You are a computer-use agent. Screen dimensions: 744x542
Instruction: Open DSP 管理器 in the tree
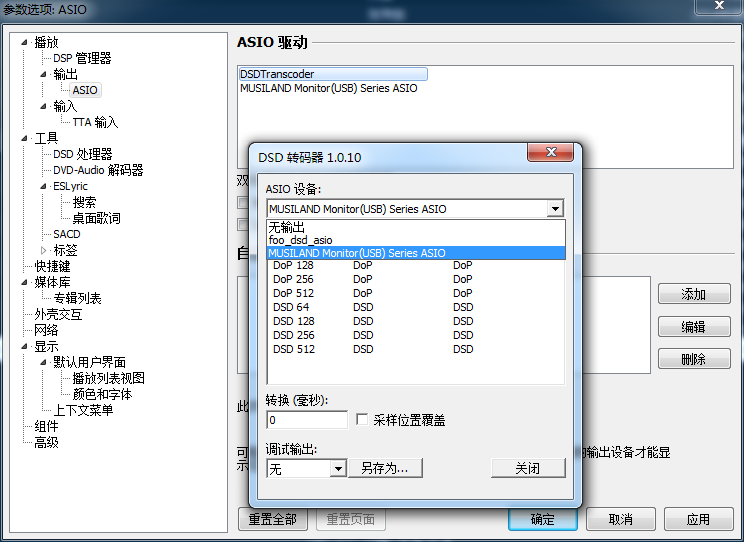(x=82, y=58)
